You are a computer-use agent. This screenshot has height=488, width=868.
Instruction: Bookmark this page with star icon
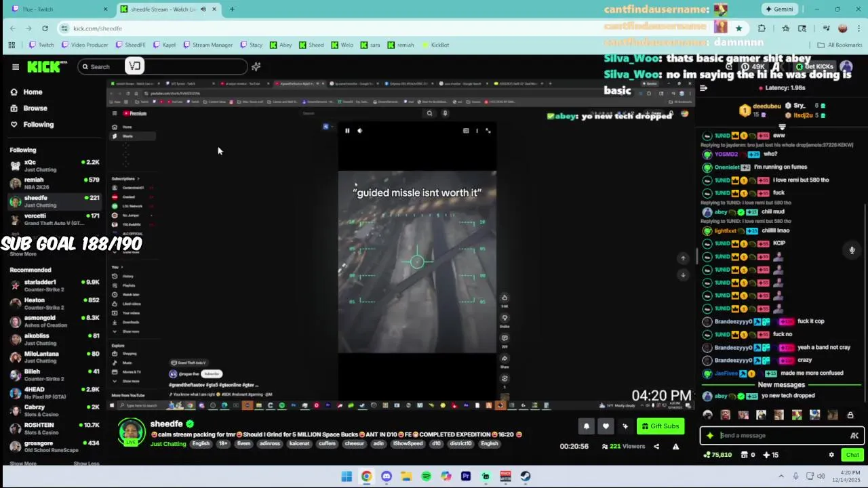coord(738,28)
